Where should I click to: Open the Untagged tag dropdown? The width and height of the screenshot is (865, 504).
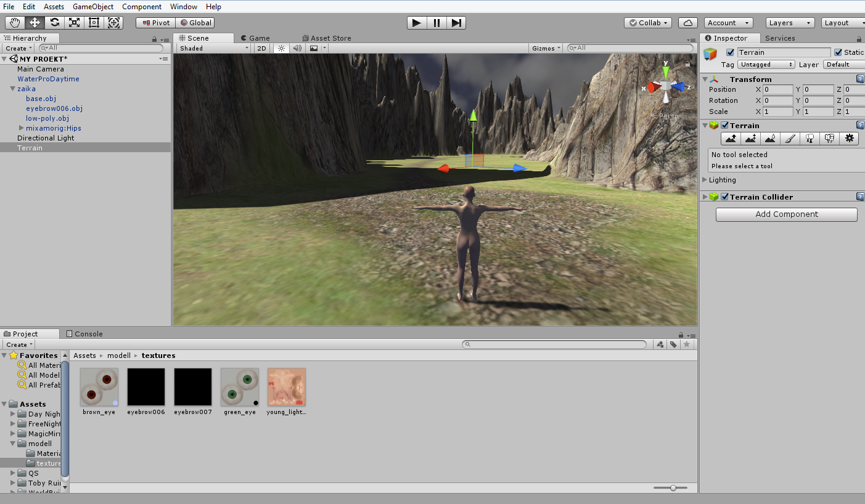point(766,64)
